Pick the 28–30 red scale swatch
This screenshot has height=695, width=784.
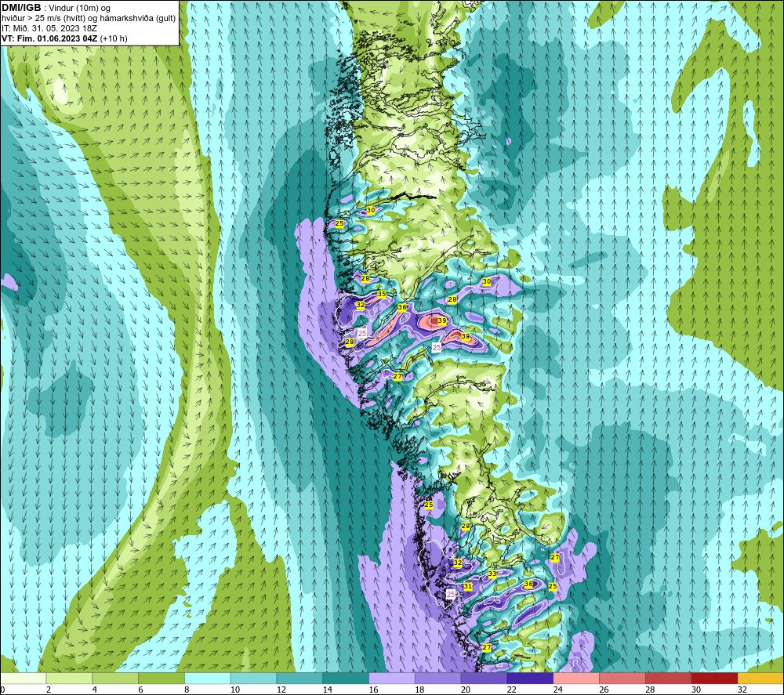(669, 678)
